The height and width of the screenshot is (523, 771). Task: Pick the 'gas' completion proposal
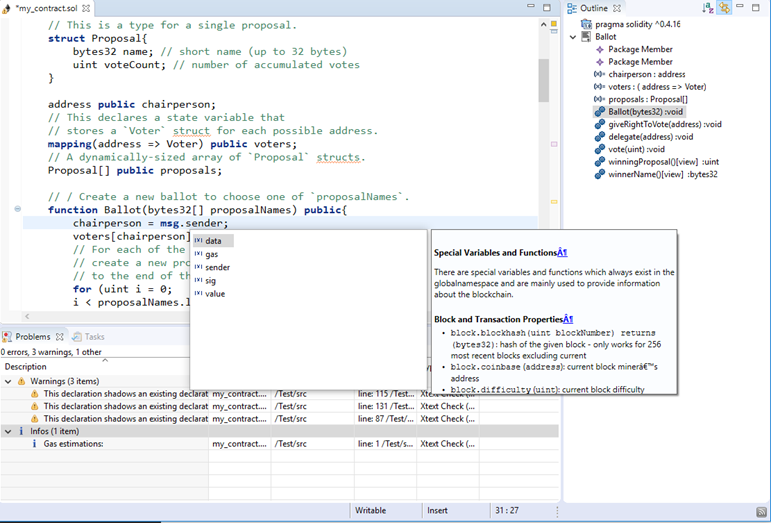211,254
